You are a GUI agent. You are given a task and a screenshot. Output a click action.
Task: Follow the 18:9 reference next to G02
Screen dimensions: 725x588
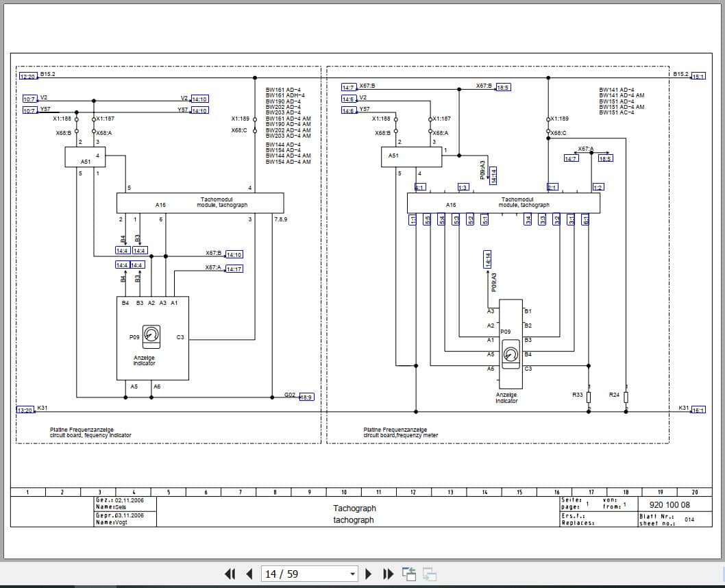tap(306, 397)
